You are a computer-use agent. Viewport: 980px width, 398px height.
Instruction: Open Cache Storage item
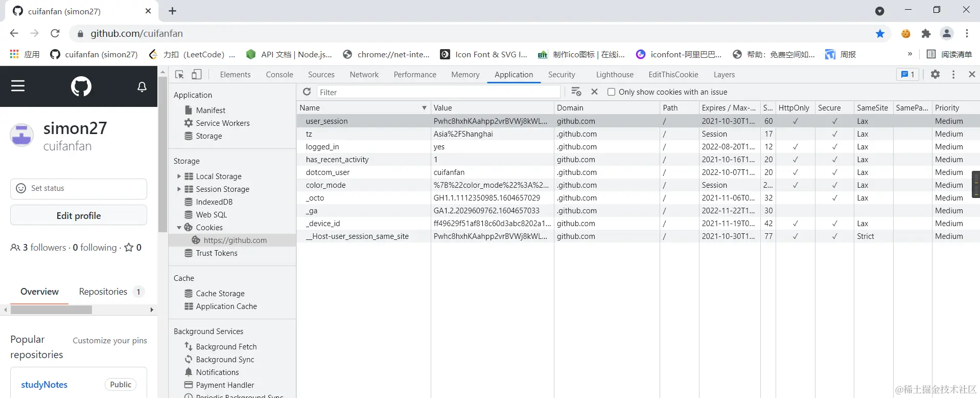220,294
